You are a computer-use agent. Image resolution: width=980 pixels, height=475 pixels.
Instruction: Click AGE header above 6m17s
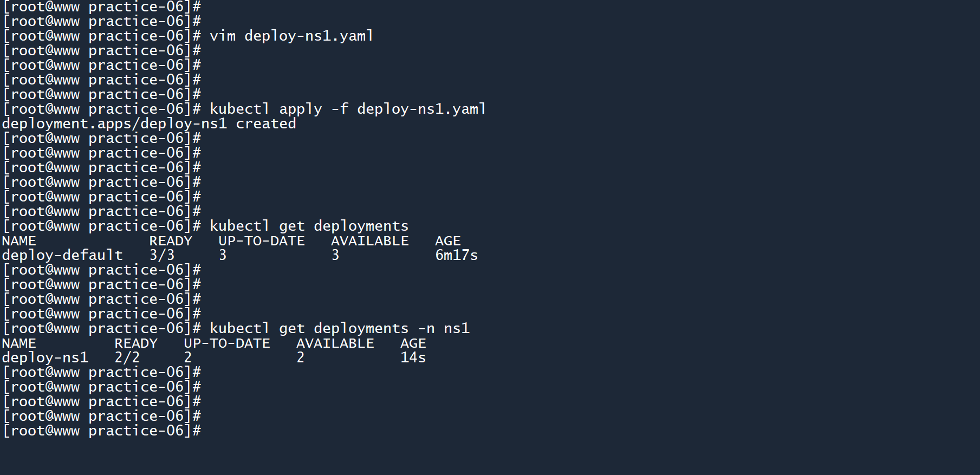point(447,241)
